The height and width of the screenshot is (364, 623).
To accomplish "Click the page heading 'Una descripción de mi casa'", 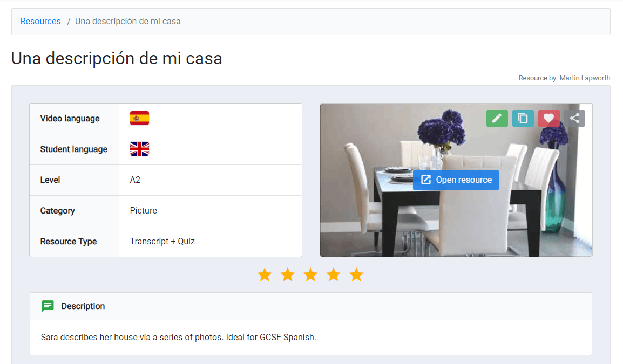I will pos(117,58).
